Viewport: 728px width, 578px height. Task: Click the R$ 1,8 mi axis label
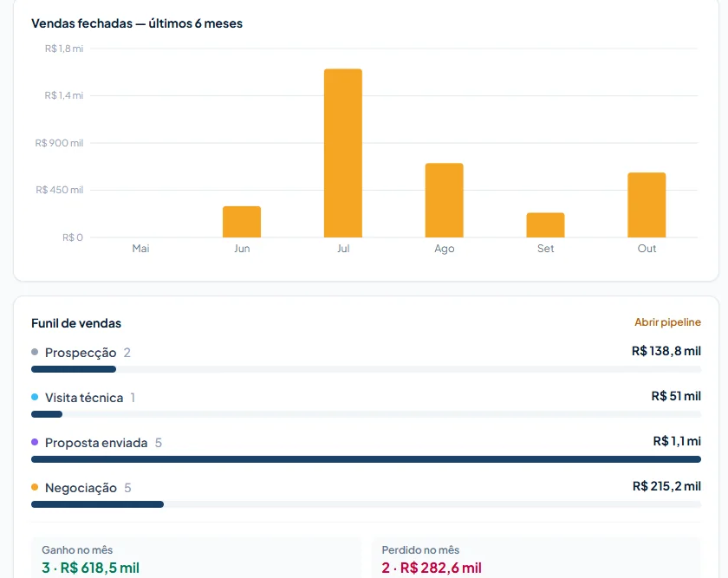tap(64, 49)
